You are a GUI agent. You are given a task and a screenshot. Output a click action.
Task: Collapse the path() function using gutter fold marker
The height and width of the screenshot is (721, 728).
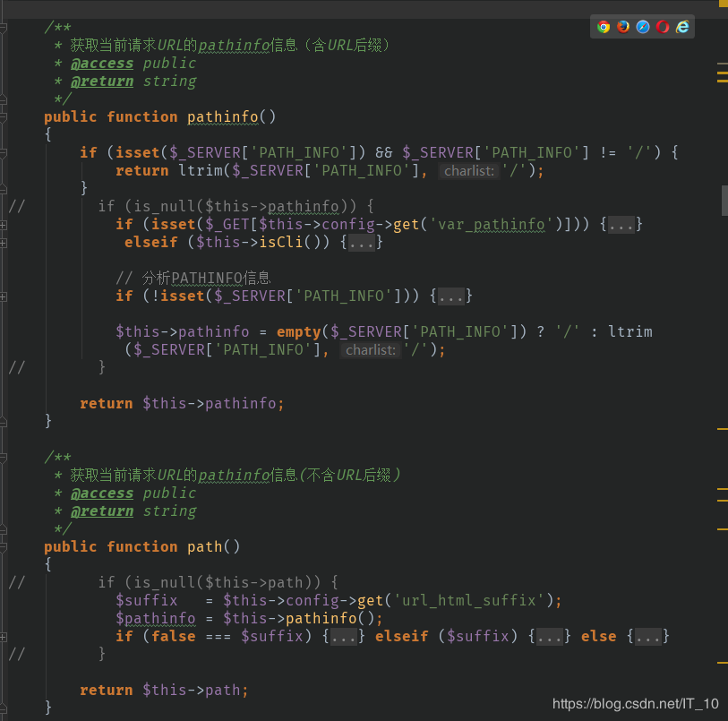click(x=4, y=547)
